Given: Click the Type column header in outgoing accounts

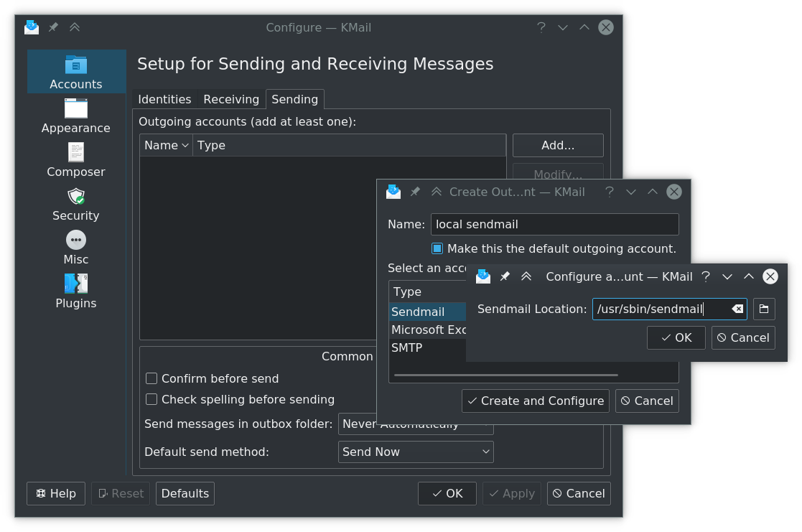Looking at the screenshot, I should tap(350, 145).
